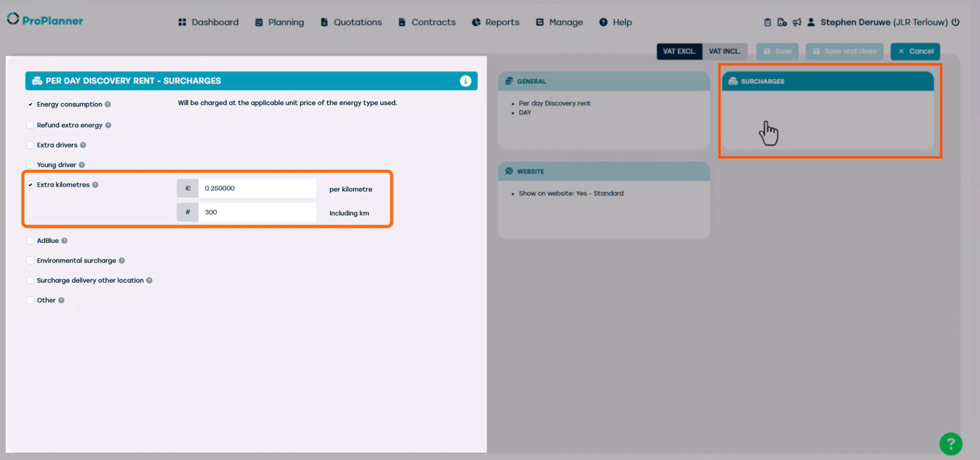The width and height of the screenshot is (980, 460).
Task: Click help icon beside Extra kilometres
Action: pyautogui.click(x=95, y=185)
